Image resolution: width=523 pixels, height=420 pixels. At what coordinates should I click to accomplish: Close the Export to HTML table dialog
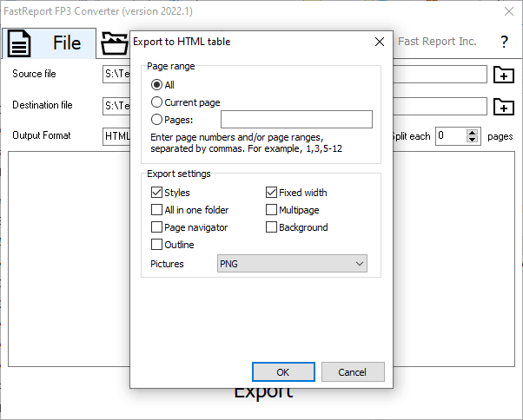[x=380, y=42]
